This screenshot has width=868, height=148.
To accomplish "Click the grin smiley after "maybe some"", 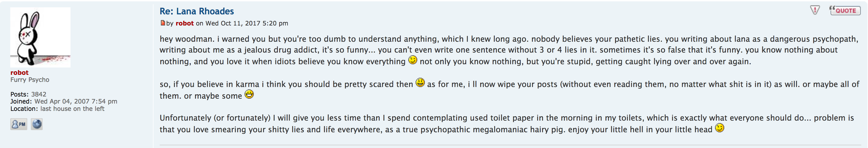I will point(249,94).
